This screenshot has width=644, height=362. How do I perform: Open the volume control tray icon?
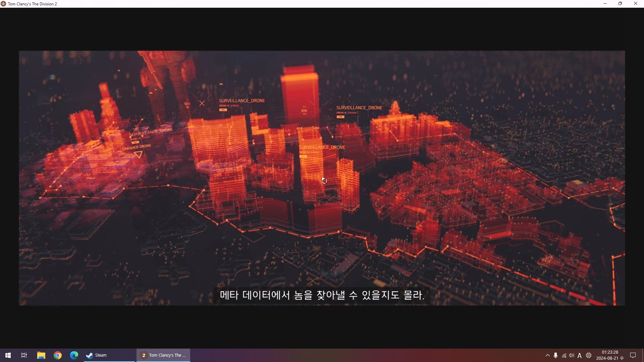(572, 355)
